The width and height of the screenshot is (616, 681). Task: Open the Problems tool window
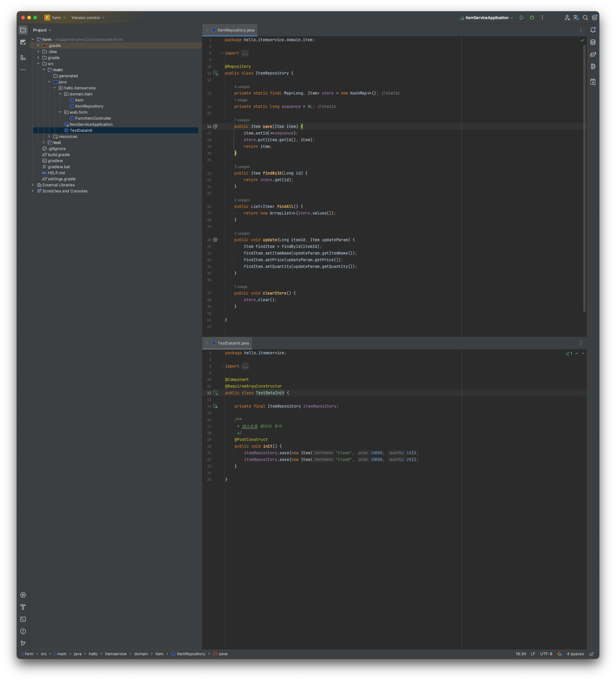click(23, 631)
